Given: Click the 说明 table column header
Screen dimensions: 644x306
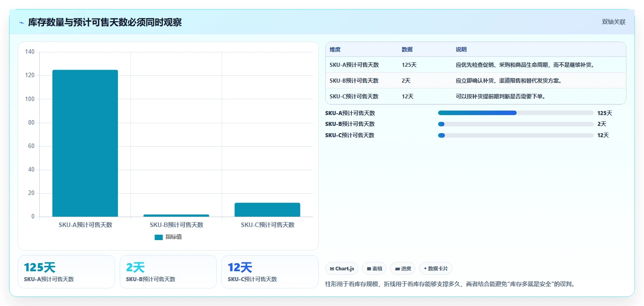Looking at the screenshot, I should (x=462, y=50).
